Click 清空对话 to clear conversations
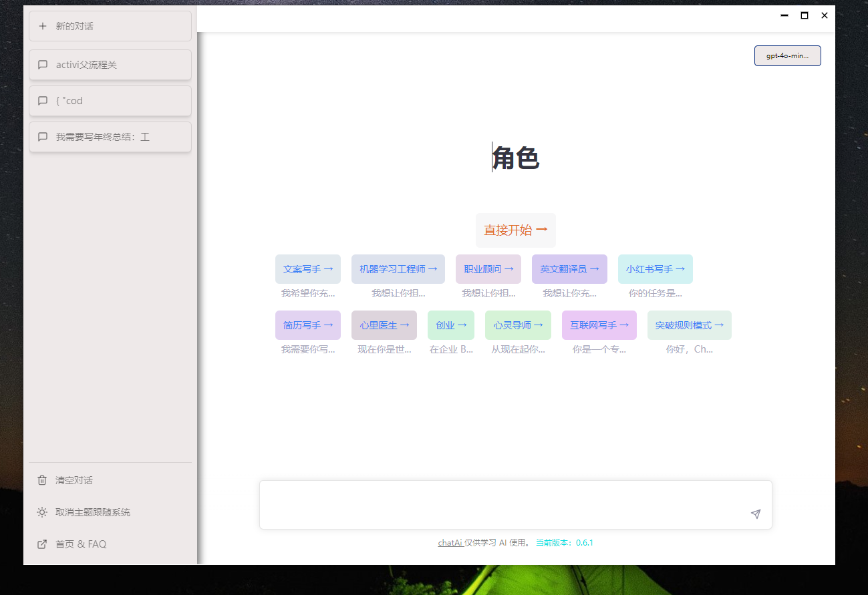Viewport: 868px width, 595px height. pyautogui.click(x=110, y=480)
